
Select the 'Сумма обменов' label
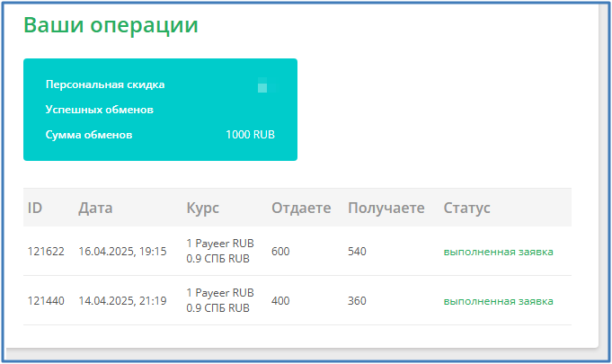click(89, 135)
